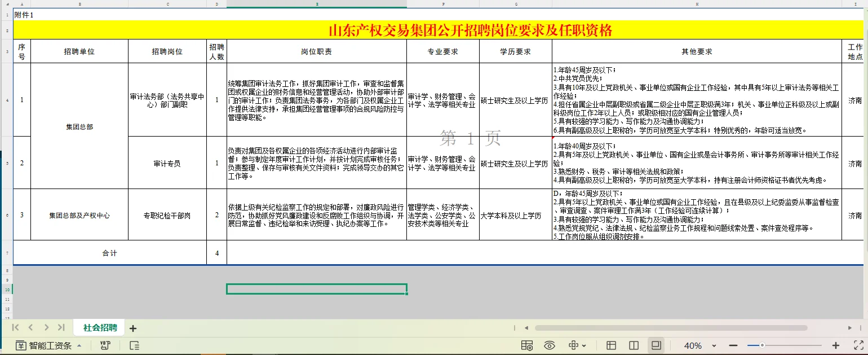Switch to normal view icon
Image resolution: width=868 pixels, height=355 pixels.
611,345
